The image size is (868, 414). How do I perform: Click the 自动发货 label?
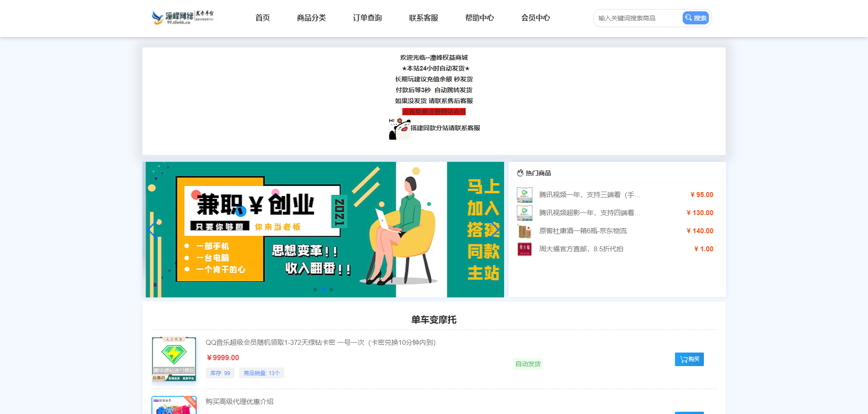tap(528, 364)
